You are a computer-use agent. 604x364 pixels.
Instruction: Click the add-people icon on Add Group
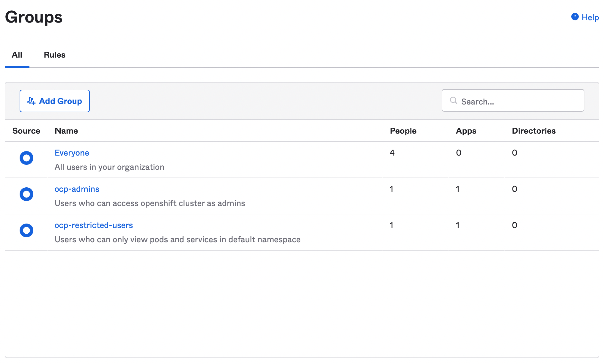click(31, 101)
